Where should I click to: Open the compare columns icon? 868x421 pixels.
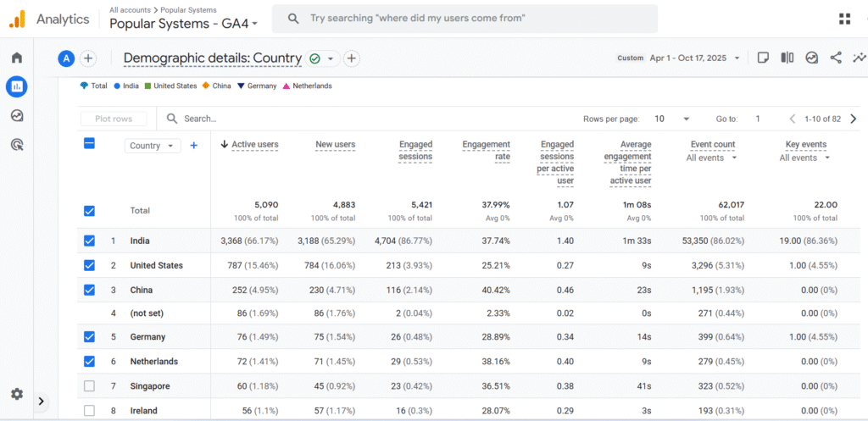click(x=787, y=58)
